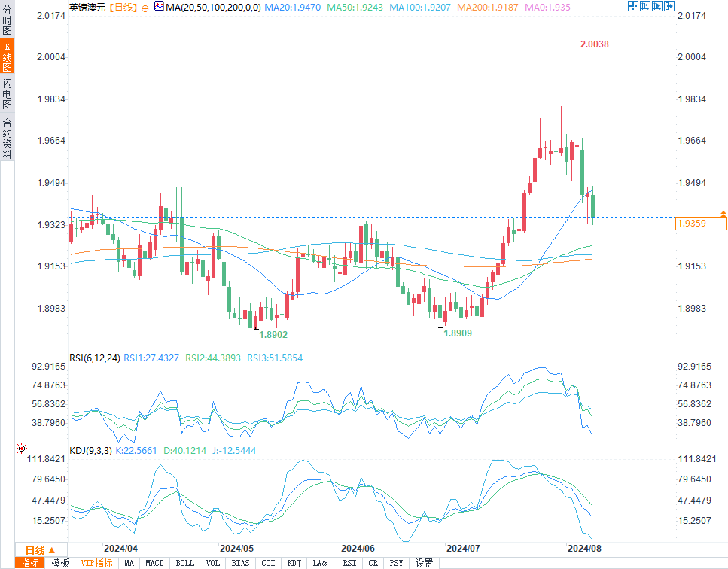Switch to the 模板 bottom tab
This screenshot has width=728, height=569.
tap(60, 563)
